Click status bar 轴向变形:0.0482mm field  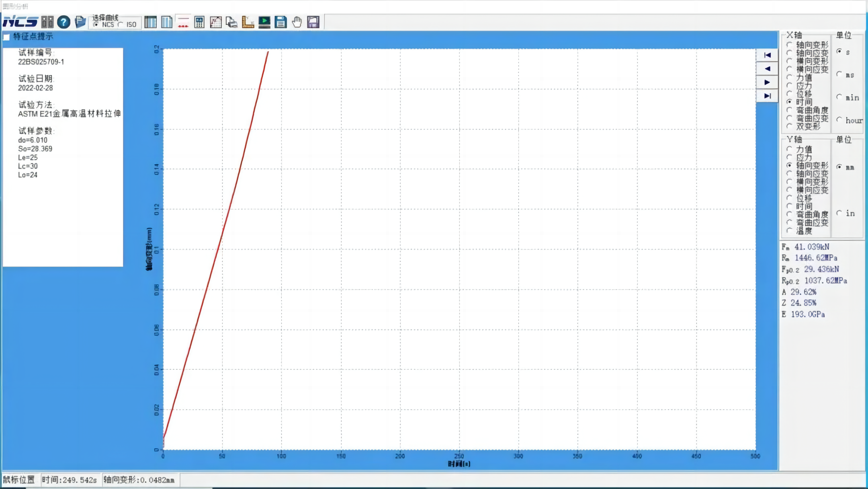[x=139, y=480]
